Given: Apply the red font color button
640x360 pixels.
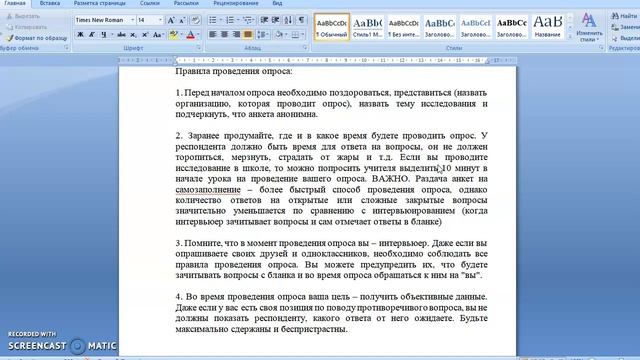Looking at the screenshot, I should [x=191, y=35].
